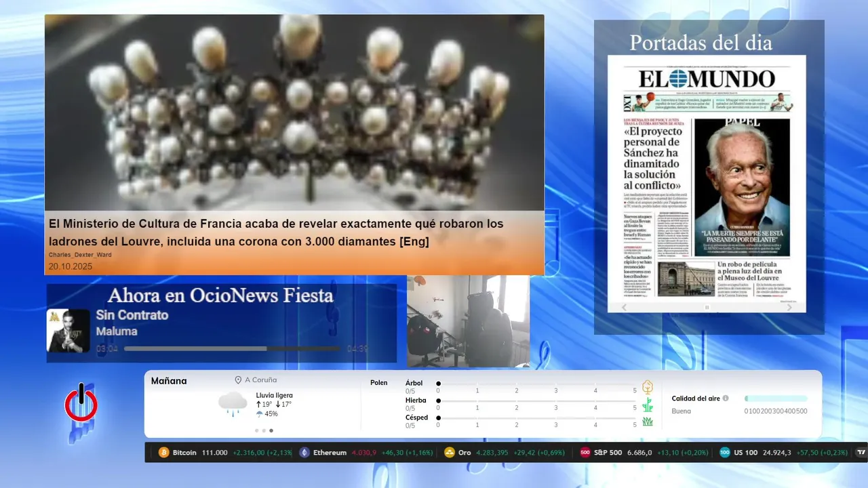Click the air quality indicator bar

tap(776, 399)
